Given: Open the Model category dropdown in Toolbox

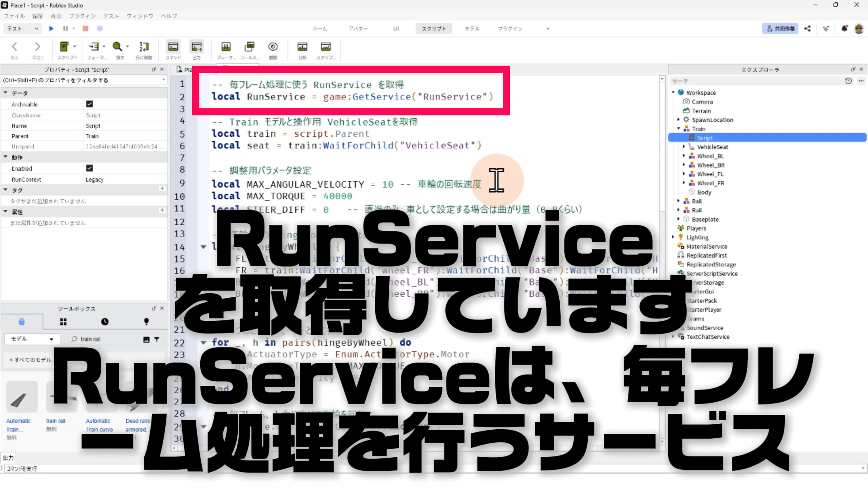Looking at the screenshot, I should click(x=32, y=339).
